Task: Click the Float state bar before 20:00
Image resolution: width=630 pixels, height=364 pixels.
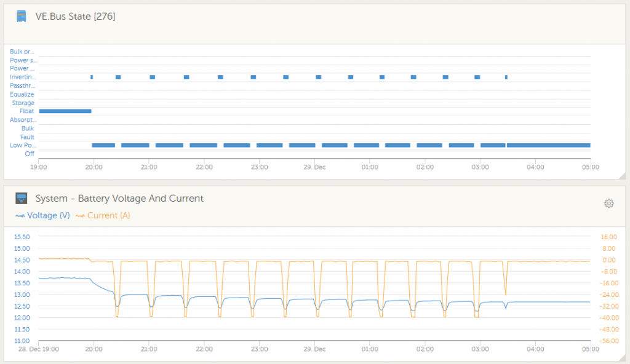Action: 65,111
